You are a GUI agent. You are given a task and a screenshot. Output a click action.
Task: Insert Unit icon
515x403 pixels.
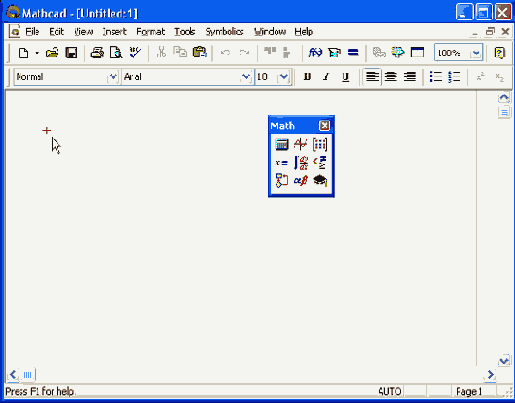click(x=334, y=52)
